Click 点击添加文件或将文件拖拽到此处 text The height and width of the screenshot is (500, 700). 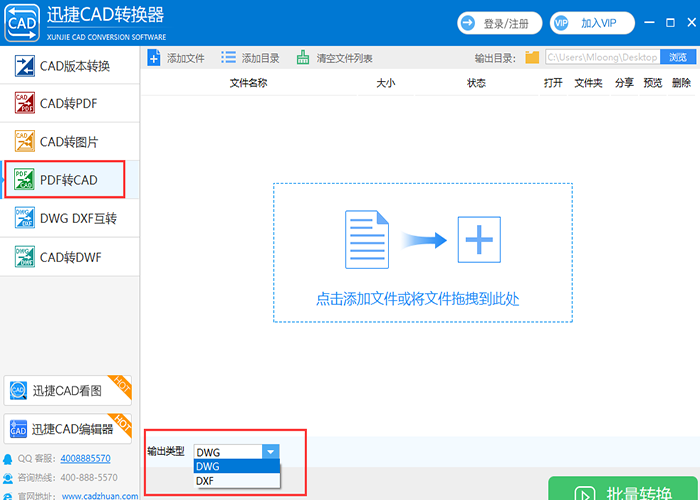[x=418, y=299]
